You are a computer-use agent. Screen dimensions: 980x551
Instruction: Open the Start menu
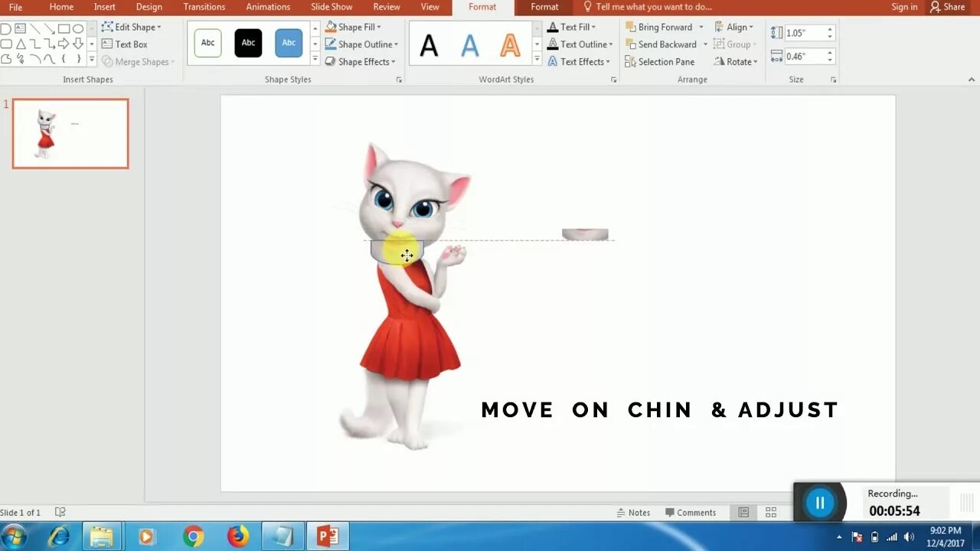(15, 537)
